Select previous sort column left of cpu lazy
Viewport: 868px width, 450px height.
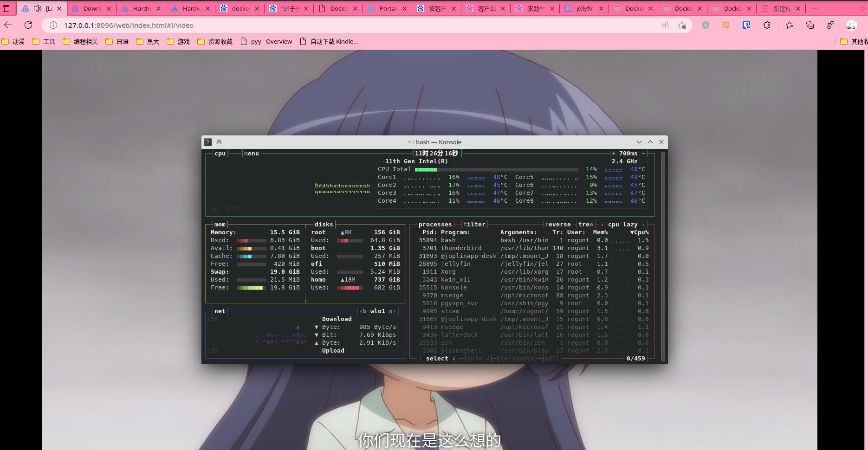coord(602,225)
